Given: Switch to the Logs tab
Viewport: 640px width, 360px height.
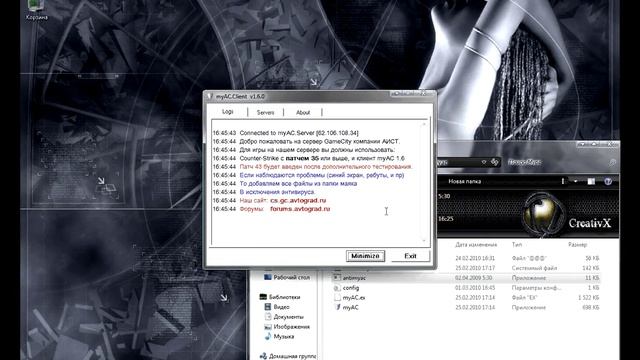Looking at the screenshot, I should (227, 112).
